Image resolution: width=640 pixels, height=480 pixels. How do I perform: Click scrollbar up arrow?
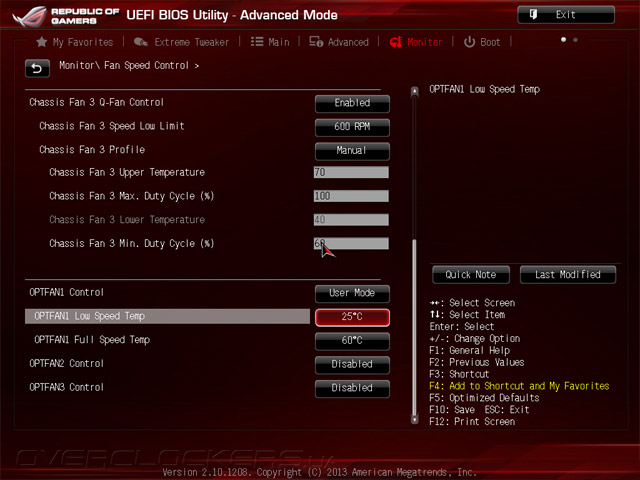coord(414,91)
